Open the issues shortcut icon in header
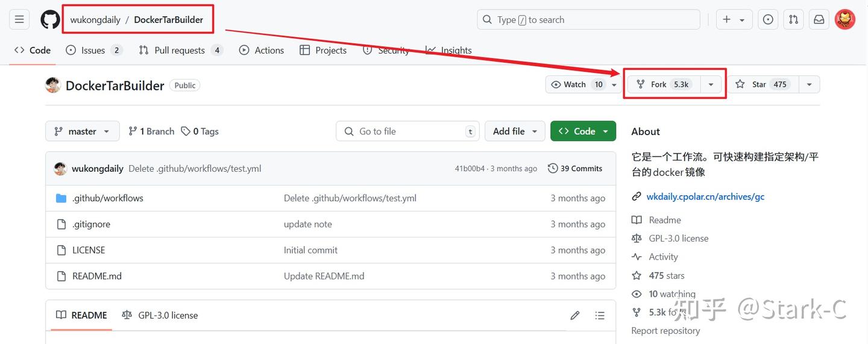The width and height of the screenshot is (868, 344). 768,20
